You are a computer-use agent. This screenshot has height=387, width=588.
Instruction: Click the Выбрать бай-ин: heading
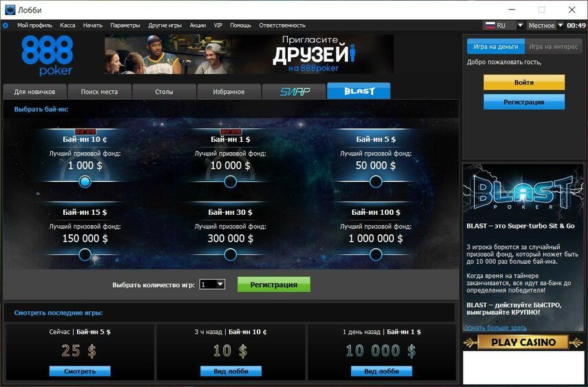[x=41, y=109]
